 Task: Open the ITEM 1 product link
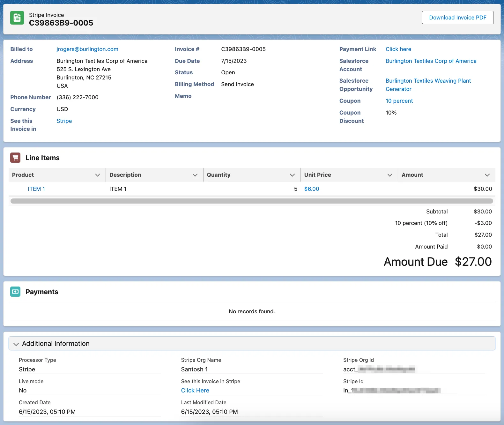pos(36,189)
